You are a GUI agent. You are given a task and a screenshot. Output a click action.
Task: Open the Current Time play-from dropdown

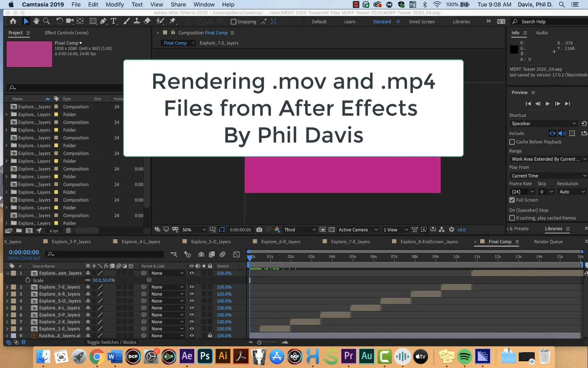click(548, 176)
